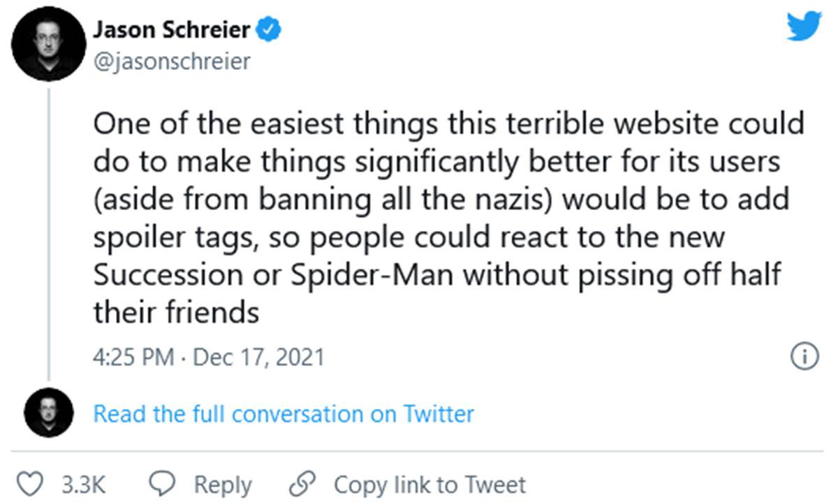Click the reply speech bubble icon
Image resolution: width=838 pixels, height=504 pixels.
(162, 483)
